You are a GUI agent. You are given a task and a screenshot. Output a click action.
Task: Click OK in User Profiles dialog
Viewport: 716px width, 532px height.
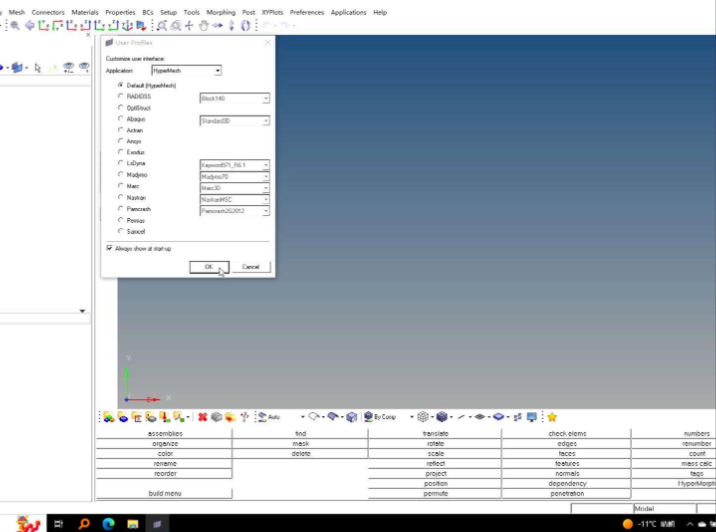[x=209, y=267]
